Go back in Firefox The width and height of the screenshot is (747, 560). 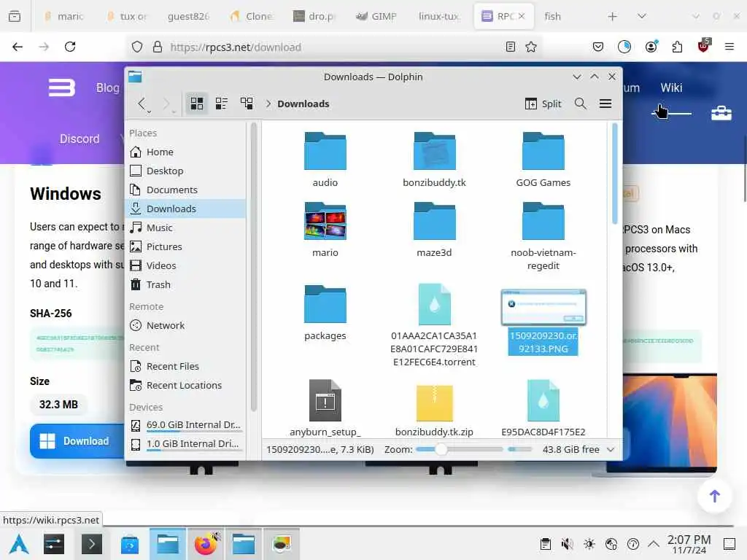(x=18, y=47)
